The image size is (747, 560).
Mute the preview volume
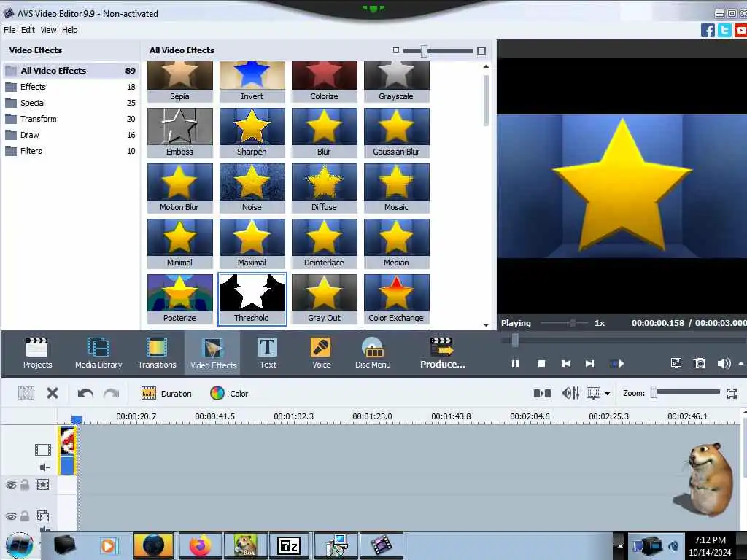(x=723, y=364)
